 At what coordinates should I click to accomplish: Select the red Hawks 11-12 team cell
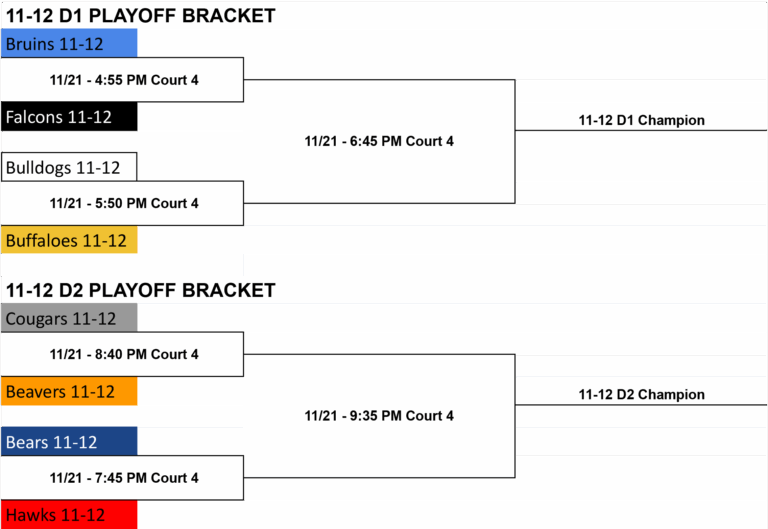coord(69,514)
